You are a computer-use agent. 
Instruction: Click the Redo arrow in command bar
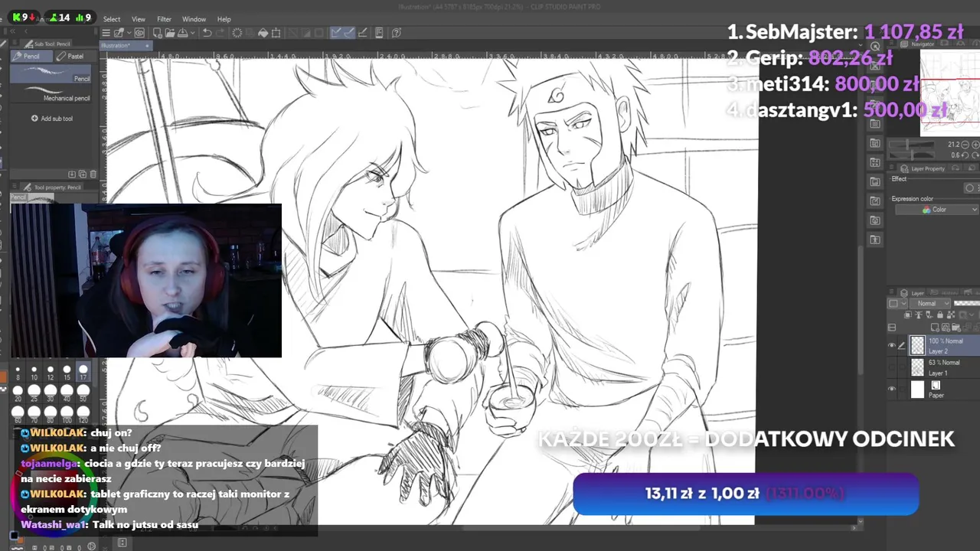click(x=220, y=33)
